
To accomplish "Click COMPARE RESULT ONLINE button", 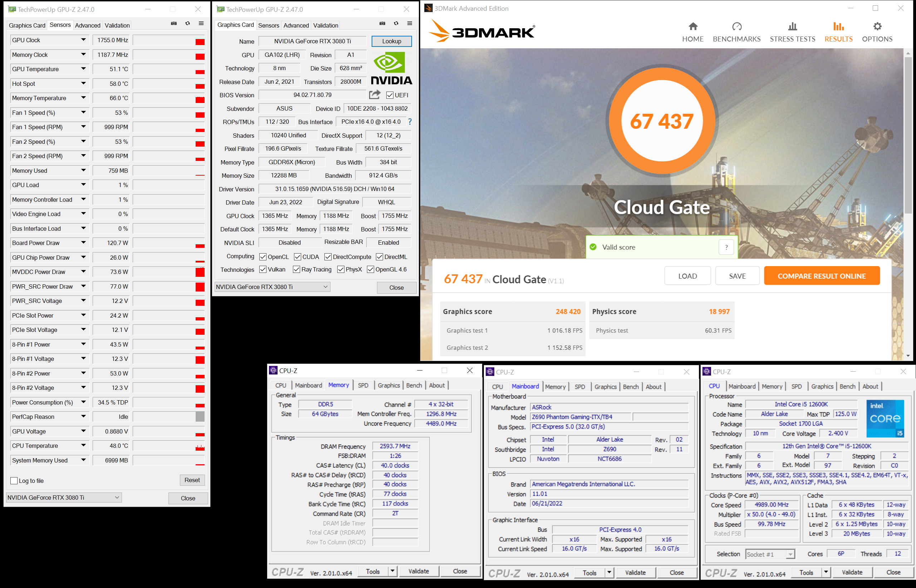I will click(822, 276).
